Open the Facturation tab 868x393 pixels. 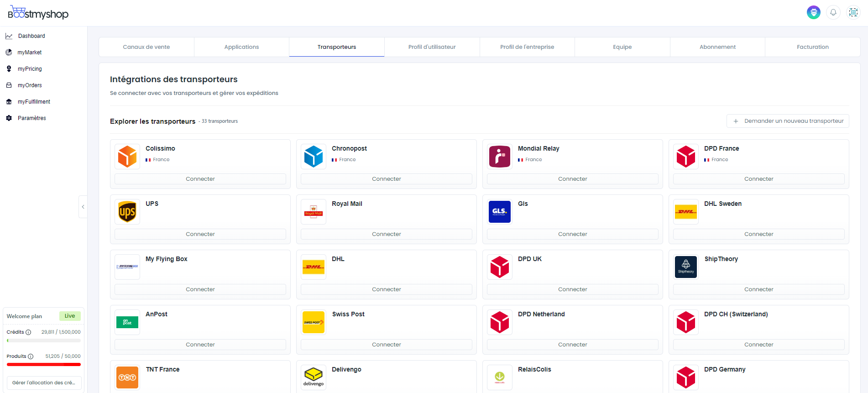point(813,47)
